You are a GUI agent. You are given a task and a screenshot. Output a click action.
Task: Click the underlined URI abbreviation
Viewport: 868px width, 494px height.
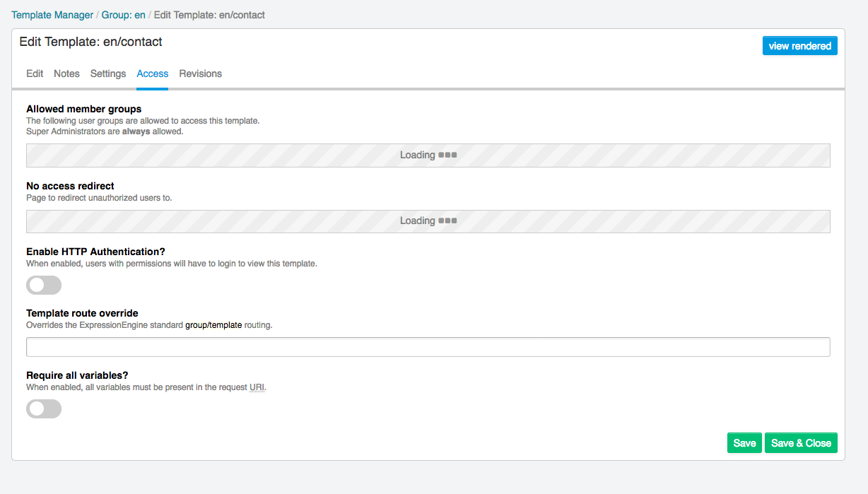pos(257,387)
